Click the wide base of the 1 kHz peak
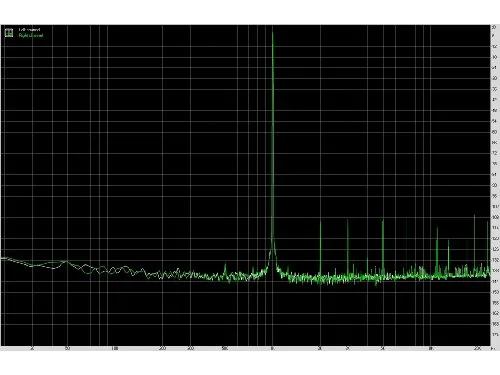Screen dimensions: 500x375 273,260
